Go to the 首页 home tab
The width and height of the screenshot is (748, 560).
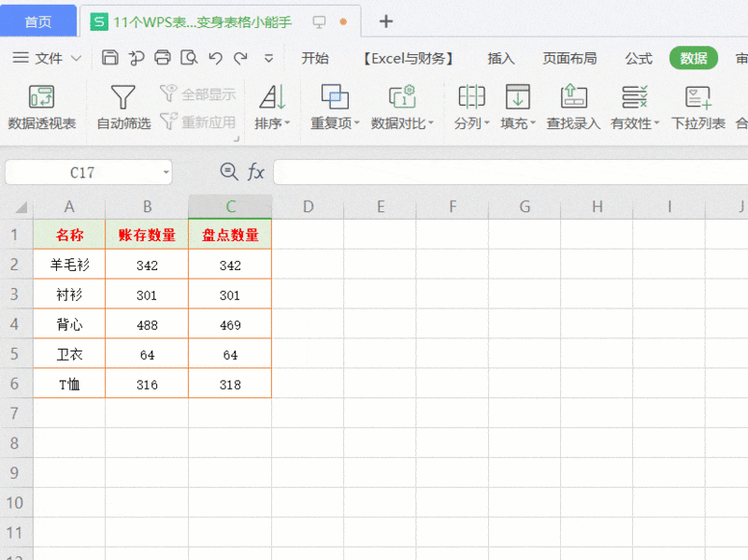37,22
